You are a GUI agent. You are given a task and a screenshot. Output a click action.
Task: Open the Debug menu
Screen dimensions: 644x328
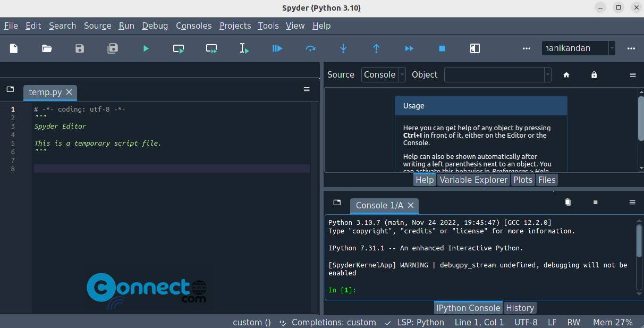[x=155, y=26]
